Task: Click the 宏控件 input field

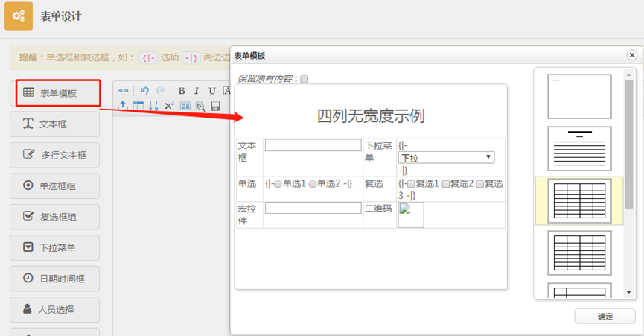Action: click(x=313, y=208)
